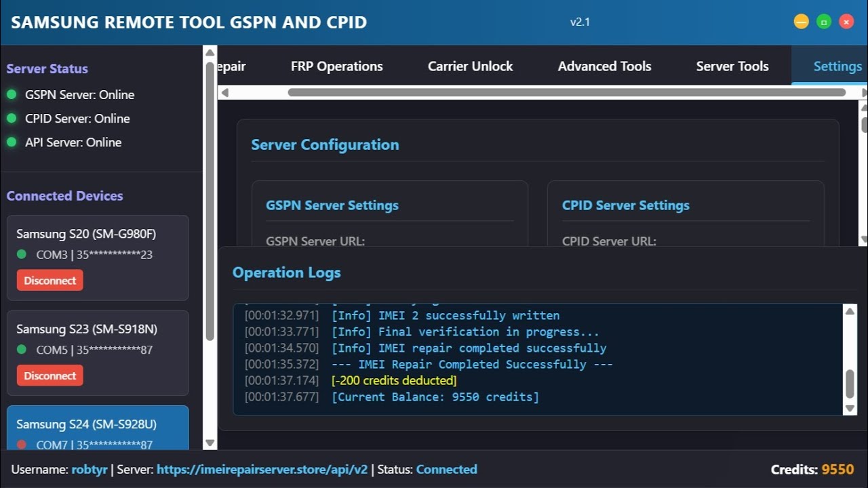This screenshot has width=868, height=488.
Task: Click the Operation Logs scroll up arrow
Action: [850, 311]
